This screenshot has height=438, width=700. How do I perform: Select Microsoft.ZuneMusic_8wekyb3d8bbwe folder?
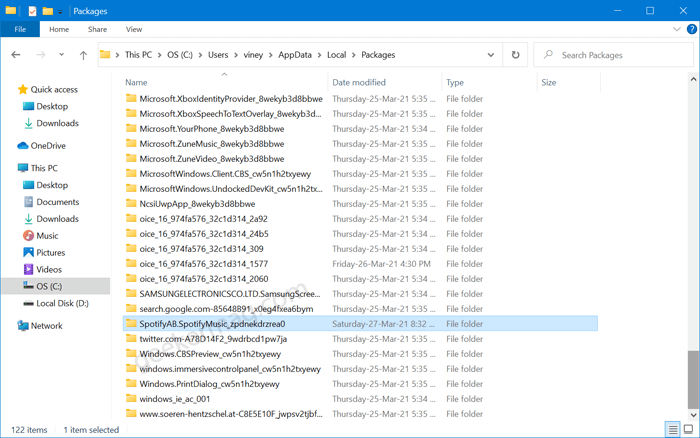tap(212, 144)
